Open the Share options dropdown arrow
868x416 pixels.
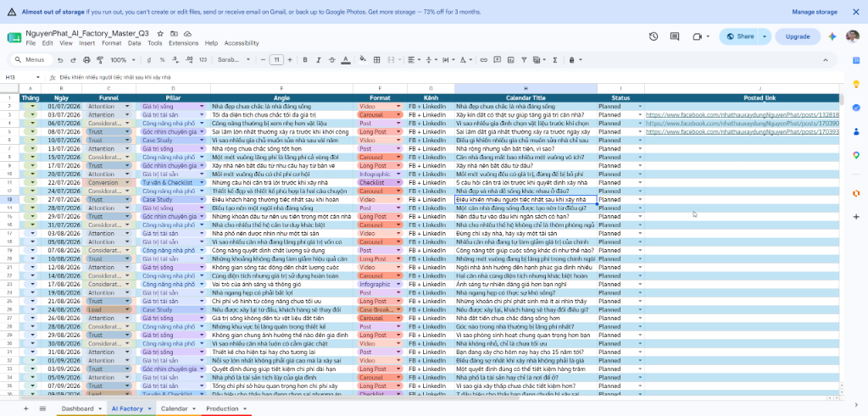pyautogui.click(x=765, y=36)
